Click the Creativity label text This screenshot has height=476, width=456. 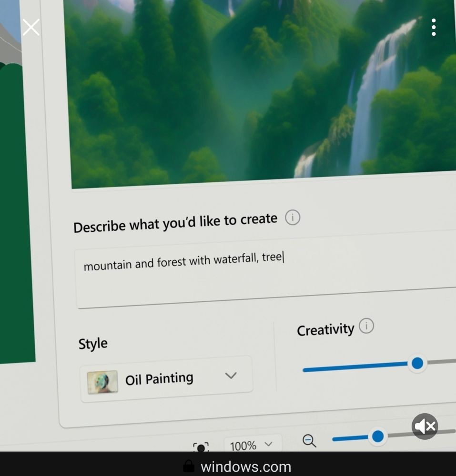pyautogui.click(x=325, y=330)
